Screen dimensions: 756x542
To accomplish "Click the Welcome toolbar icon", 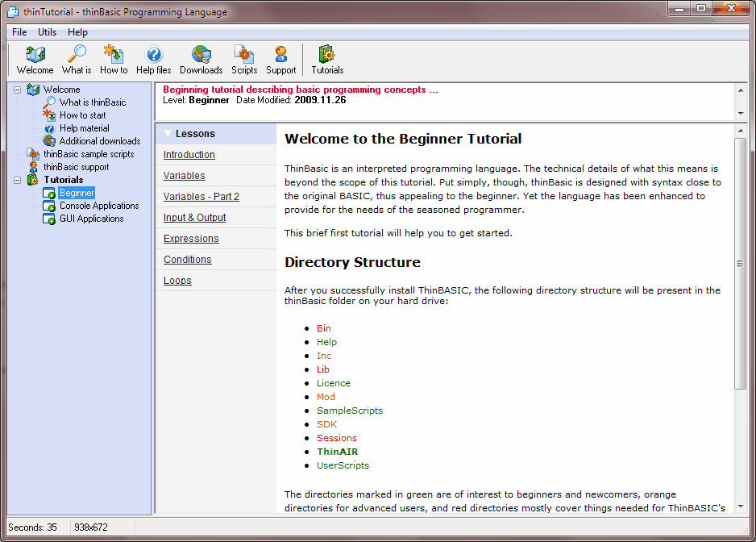I will pyautogui.click(x=35, y=55).
